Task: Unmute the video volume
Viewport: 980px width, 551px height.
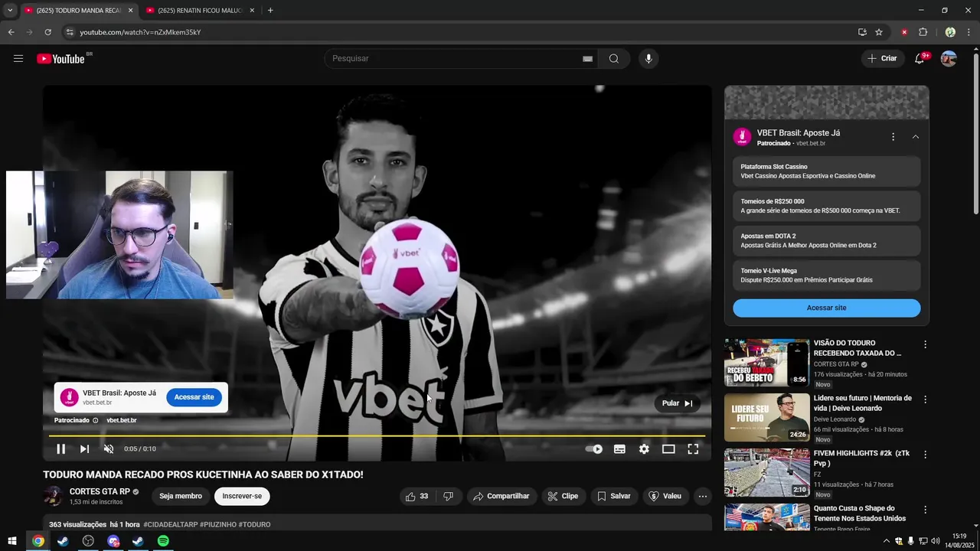Action: (x=109, y=449)
